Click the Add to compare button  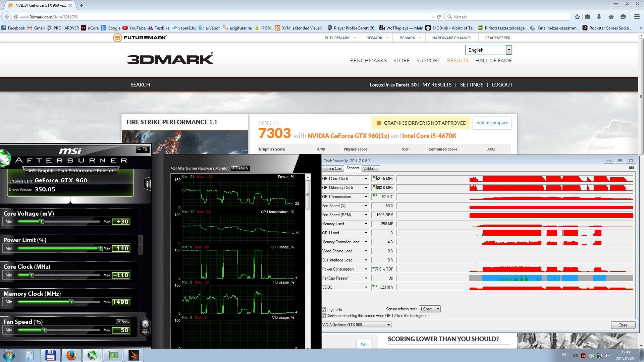tap(492, 123)
